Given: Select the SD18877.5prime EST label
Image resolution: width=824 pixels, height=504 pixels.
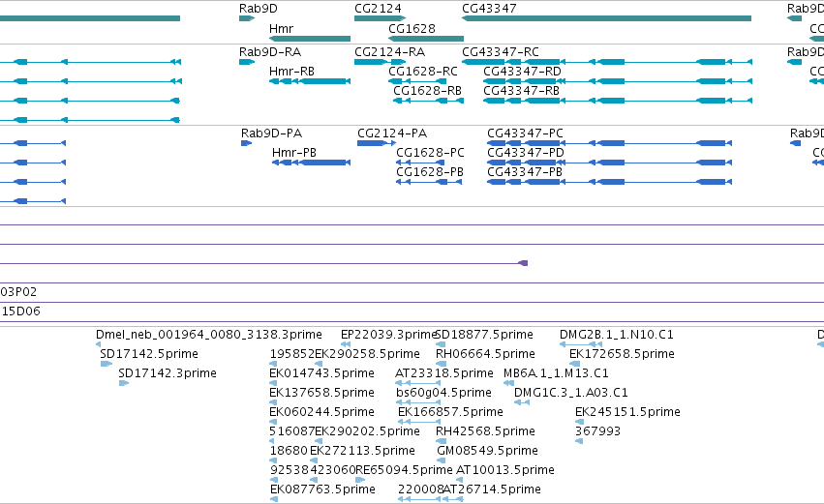Looking at the screenshot, I should point(484,335).
